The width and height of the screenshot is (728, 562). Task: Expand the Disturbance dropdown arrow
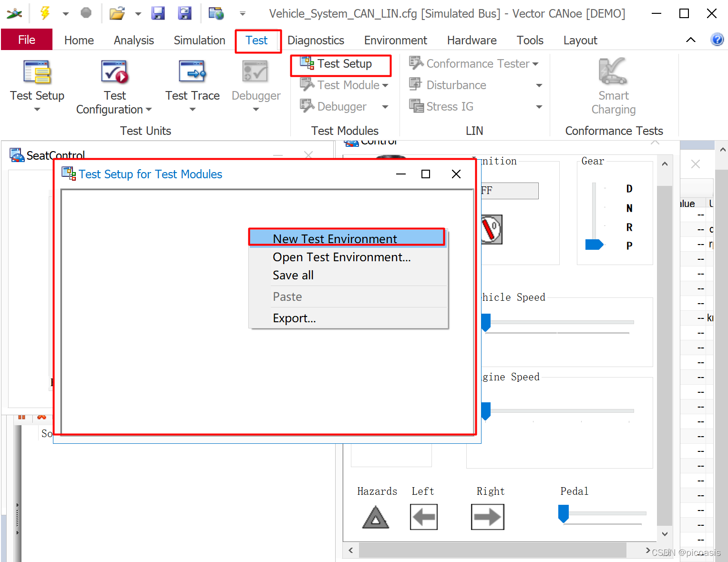539,86
